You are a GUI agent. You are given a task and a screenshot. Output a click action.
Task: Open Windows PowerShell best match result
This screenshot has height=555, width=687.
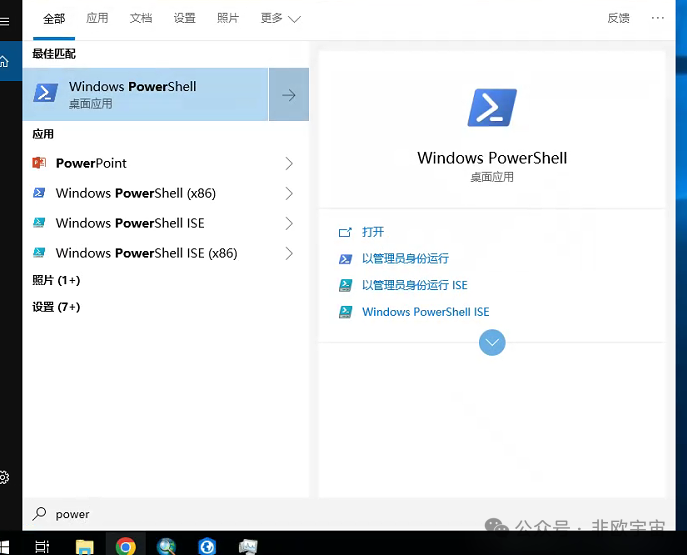click(145, 95)
